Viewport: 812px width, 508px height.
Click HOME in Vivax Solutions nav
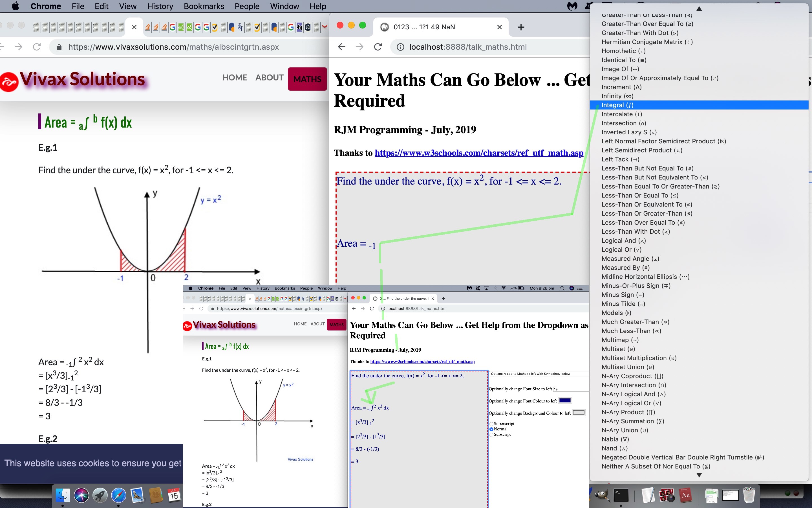[235, 78]
